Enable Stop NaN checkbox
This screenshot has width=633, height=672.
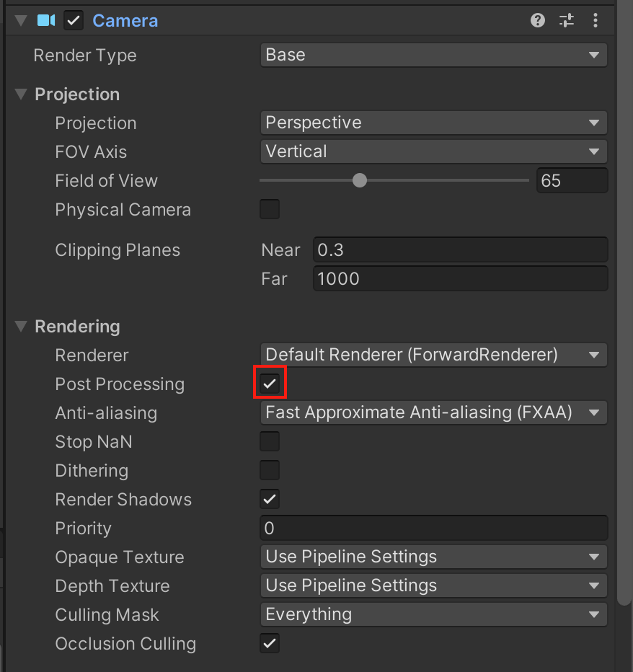point(270,441)
